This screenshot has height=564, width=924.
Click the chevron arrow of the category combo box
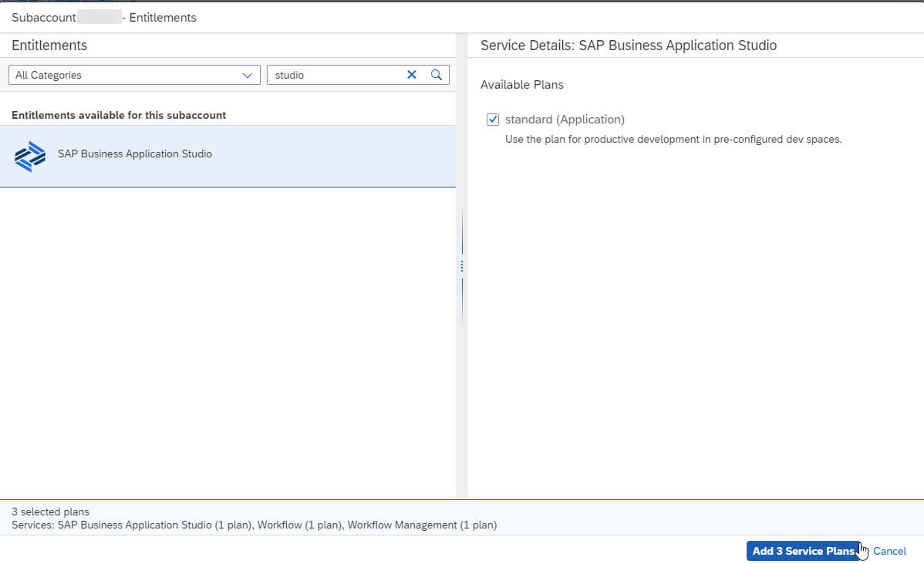pos(247,75)
